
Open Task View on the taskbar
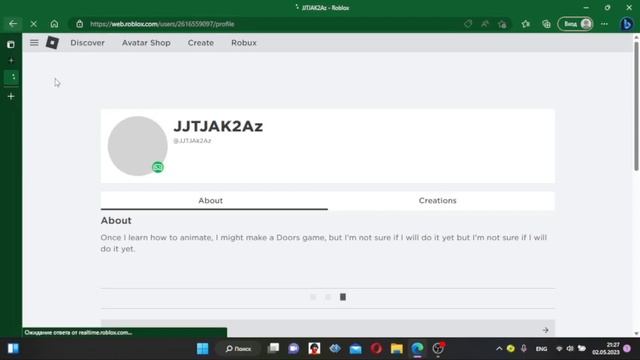tap(273, 348)
